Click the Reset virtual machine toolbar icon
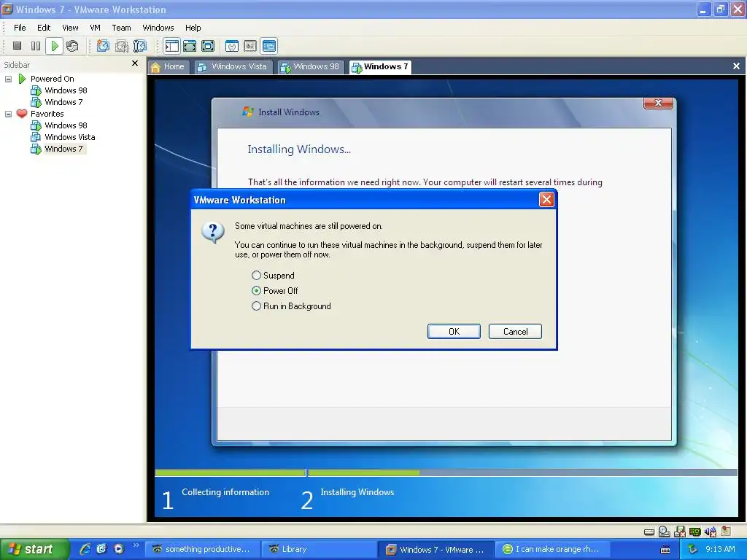 tap(72, 46)
